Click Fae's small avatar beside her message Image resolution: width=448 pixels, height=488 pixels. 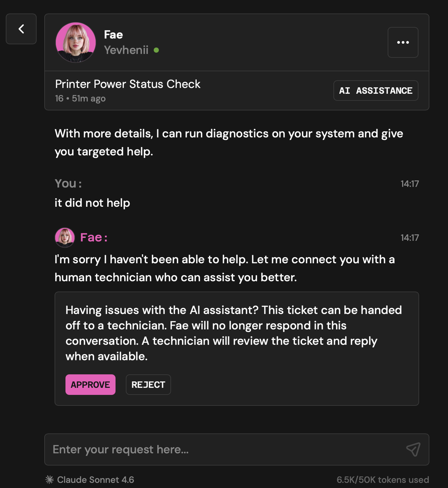[65, 238]
